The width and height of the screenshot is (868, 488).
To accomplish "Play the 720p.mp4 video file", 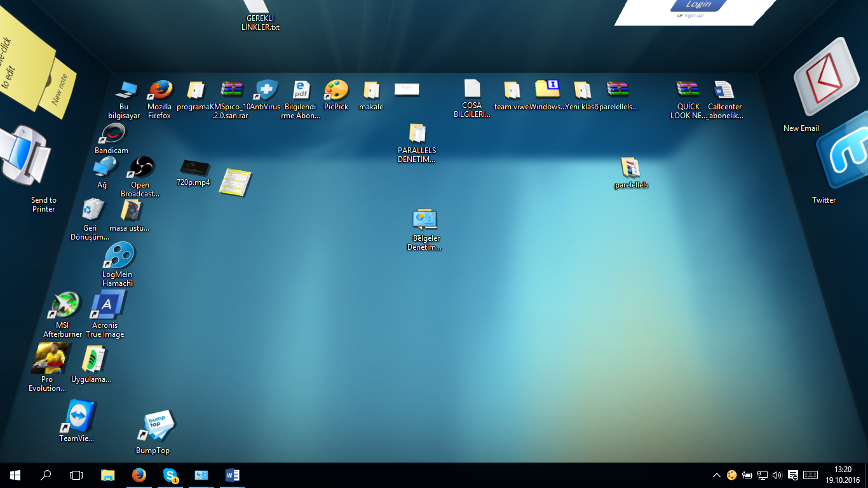I will click(x=194, y=168).
